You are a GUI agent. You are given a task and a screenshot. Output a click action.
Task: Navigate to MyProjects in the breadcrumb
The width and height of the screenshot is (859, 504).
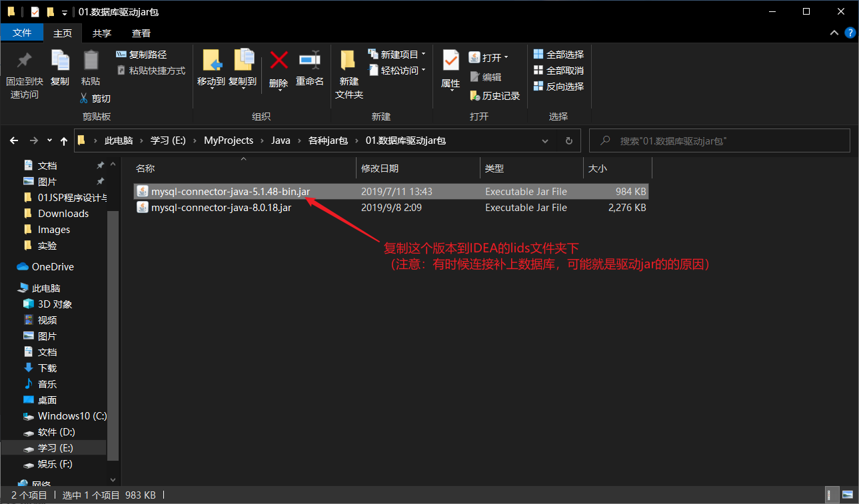[x=228, y=140]
